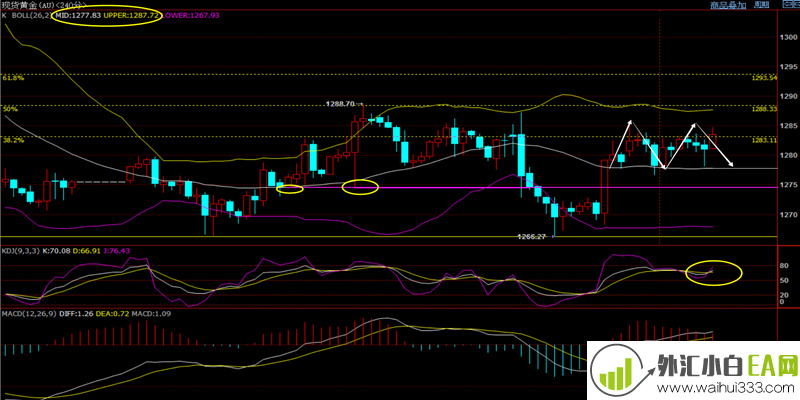Click the 1270 price axis label

pos(789,215)
